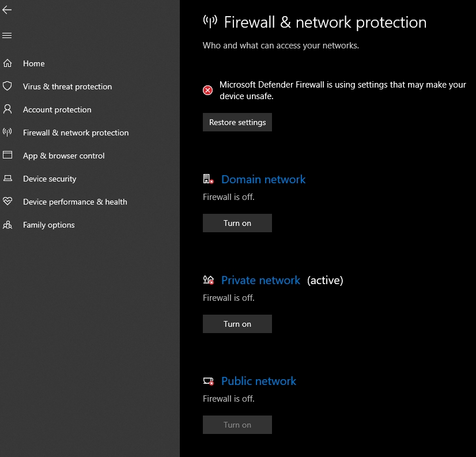Click the Device security laptop icon

click(x=7, y=179)
